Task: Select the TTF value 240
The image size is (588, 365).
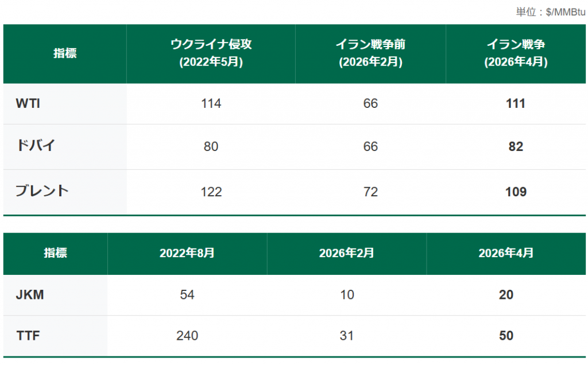Action: (x=187, y=336)
